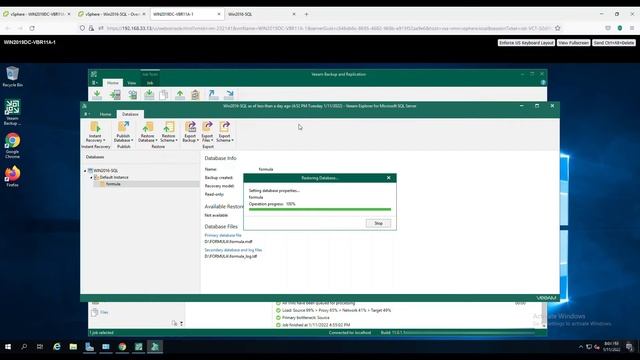Click the Secondary database and log files heading
The height and width of the screenshot is (360, 640).
click(233, 250)
